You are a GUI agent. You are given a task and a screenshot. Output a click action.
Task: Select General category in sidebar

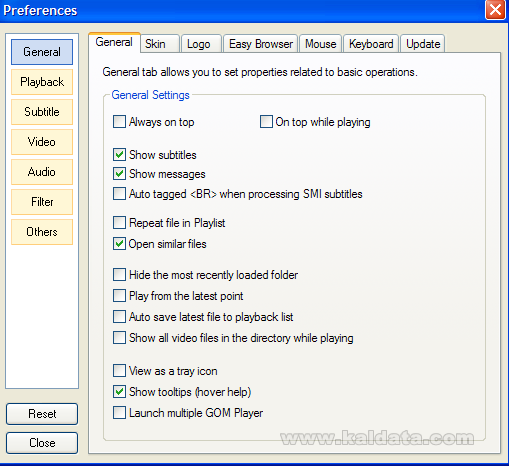(42, 52)
